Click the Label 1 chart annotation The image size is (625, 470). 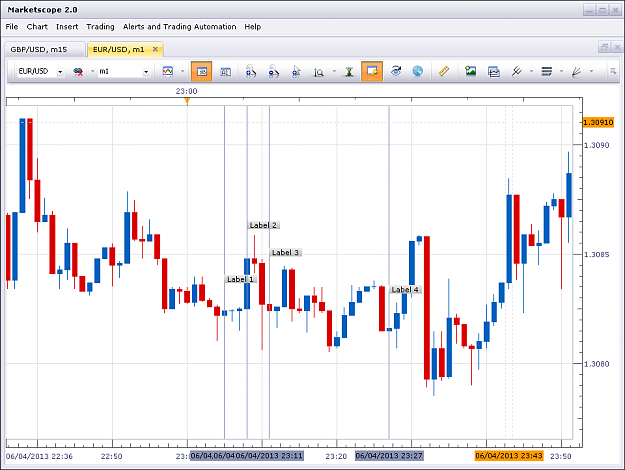point(240,279)
